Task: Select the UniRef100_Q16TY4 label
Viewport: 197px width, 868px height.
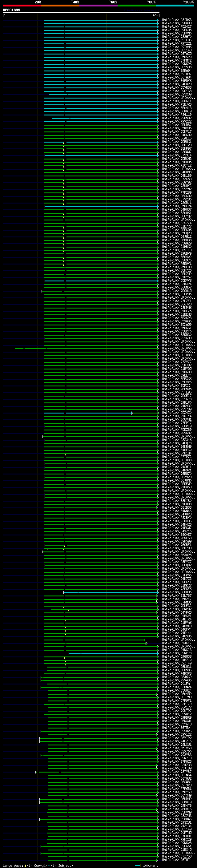Action: 177,416
